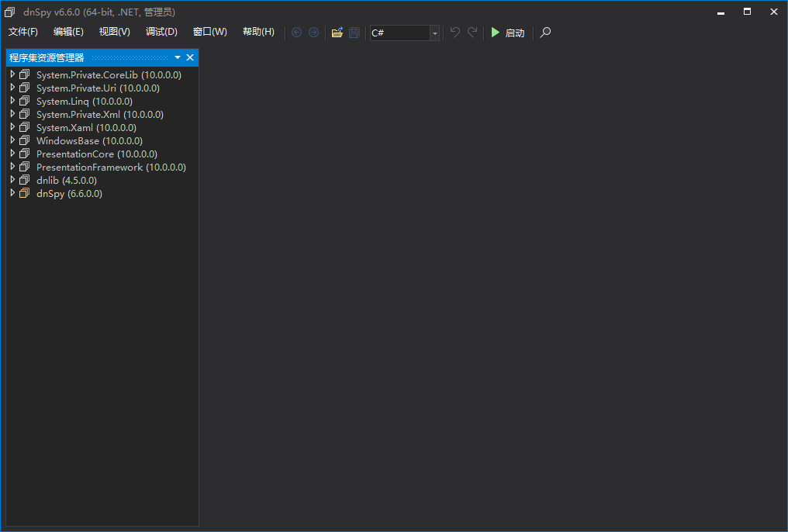
Task: Maximize the dnSpy window
Action: click(x=748, y=12)
